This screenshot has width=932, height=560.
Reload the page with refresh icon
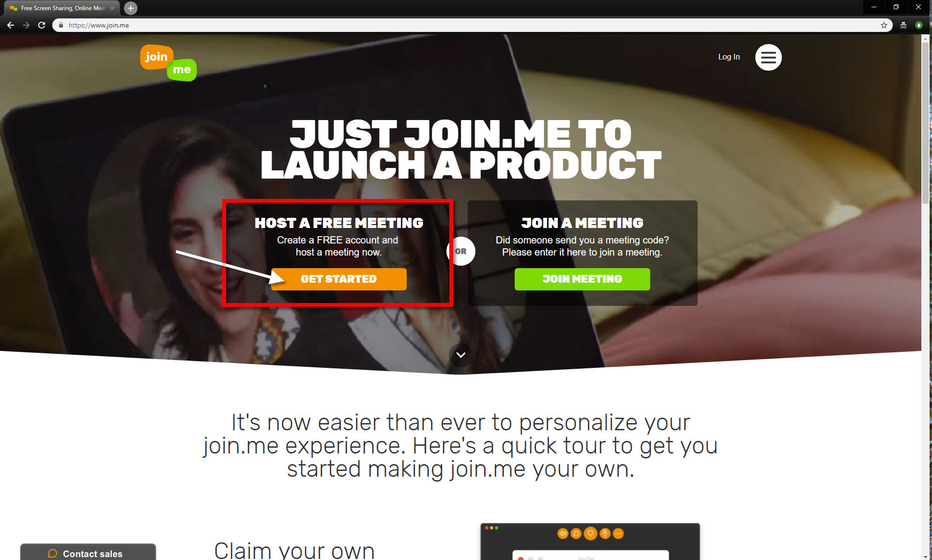pyautogui.click(x=42, y=25)
